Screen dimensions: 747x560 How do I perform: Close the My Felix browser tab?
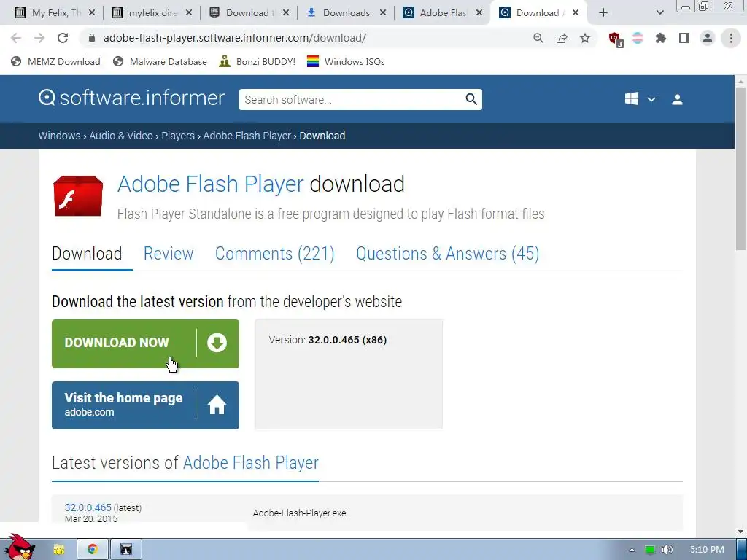click(x=92, y=13)
